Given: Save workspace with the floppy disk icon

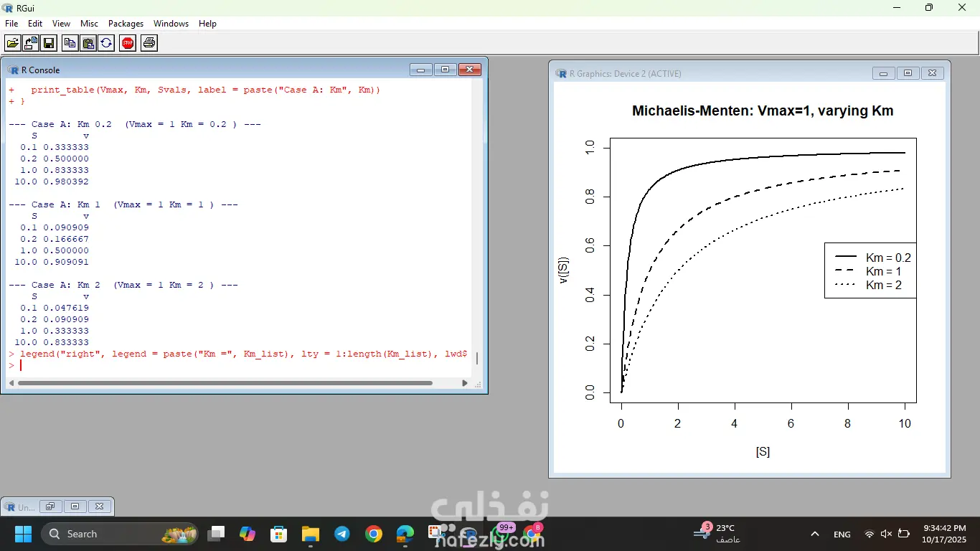Looking at the screenshot, I should (x=49, y=43).
